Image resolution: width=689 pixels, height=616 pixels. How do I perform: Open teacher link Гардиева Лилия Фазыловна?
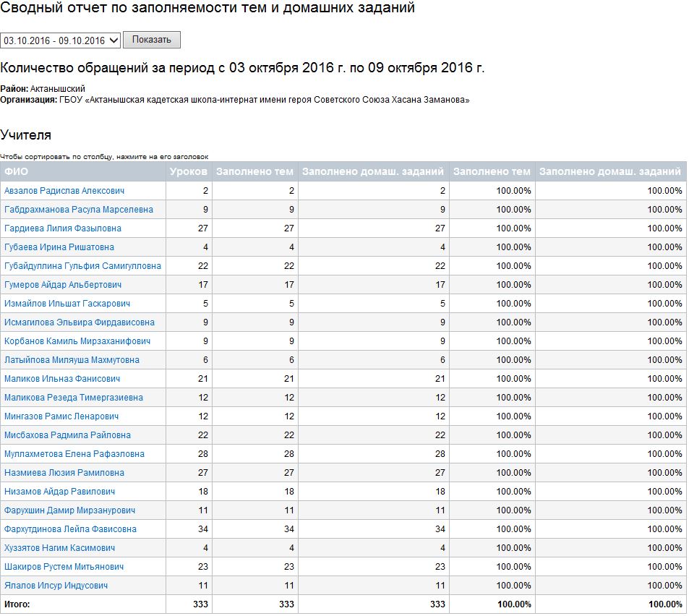click(63, 228)
